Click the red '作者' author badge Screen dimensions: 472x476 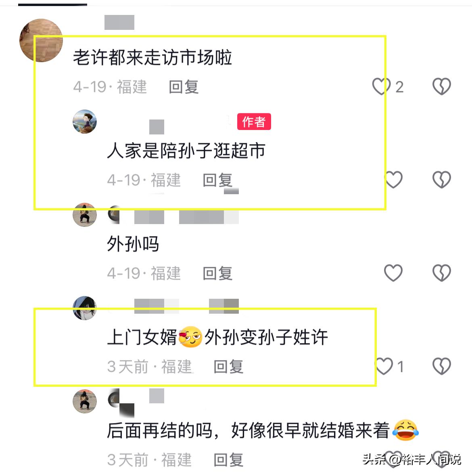(254, 122)
